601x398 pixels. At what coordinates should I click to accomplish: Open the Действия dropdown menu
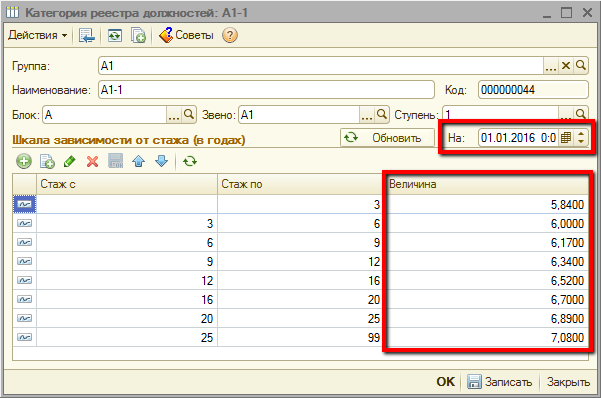(x=38, y=35)
